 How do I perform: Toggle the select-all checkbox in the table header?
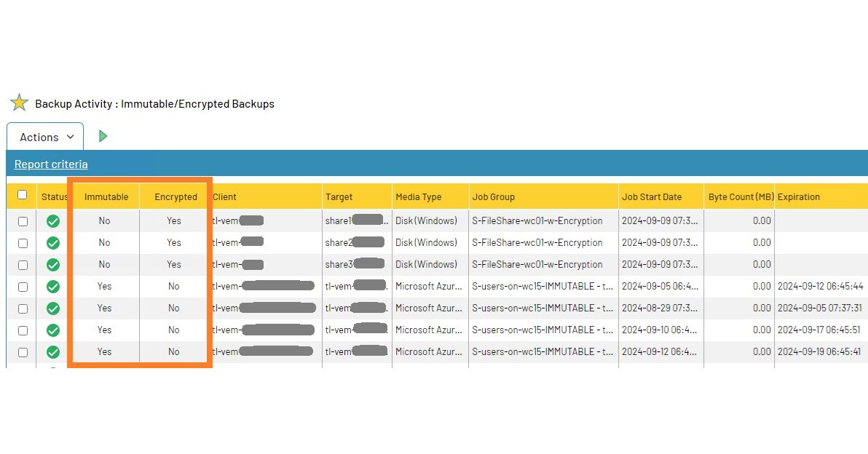pos(22,195)
